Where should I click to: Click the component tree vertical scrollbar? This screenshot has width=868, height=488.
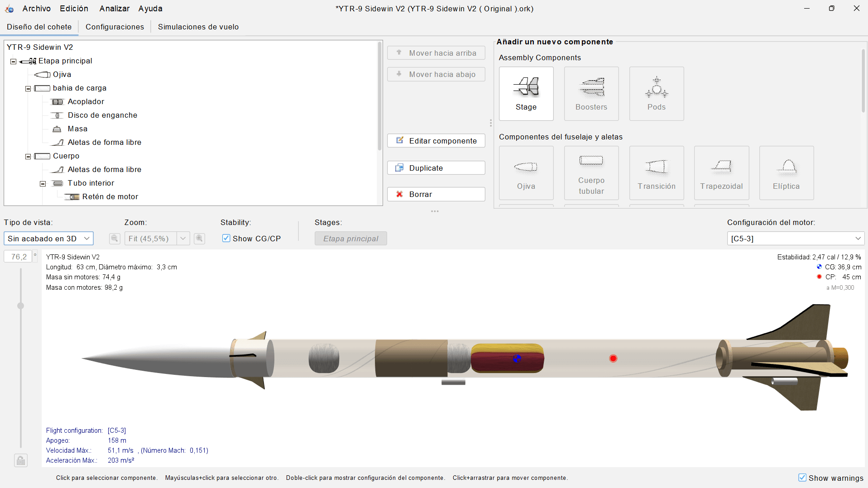379,96
